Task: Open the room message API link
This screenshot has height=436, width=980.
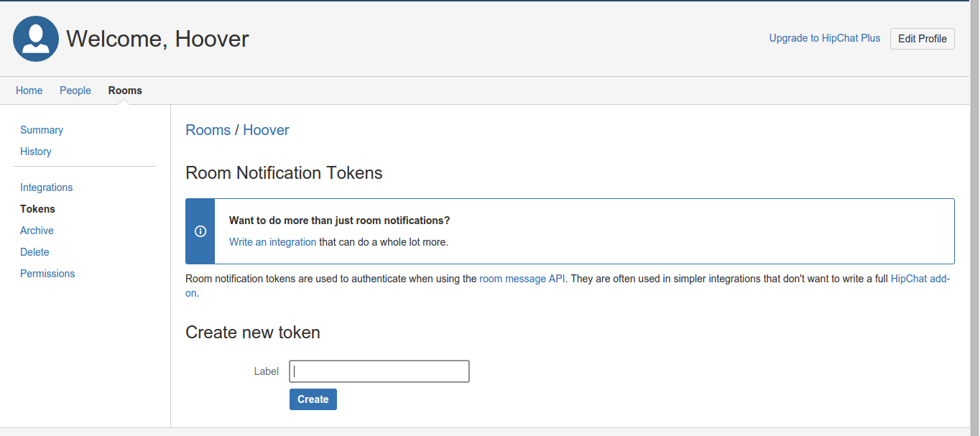Action: click(x=522, y=279)
